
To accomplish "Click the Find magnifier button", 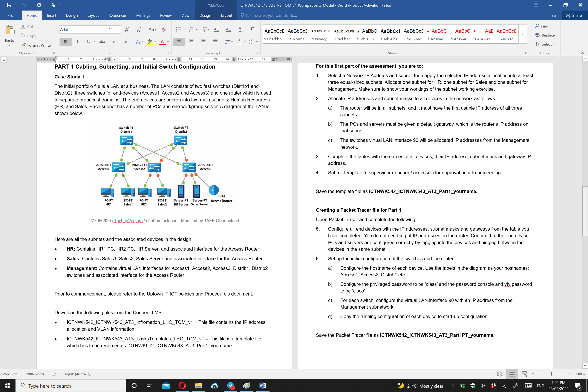I will pyautogui.click(x=542, y=26).
